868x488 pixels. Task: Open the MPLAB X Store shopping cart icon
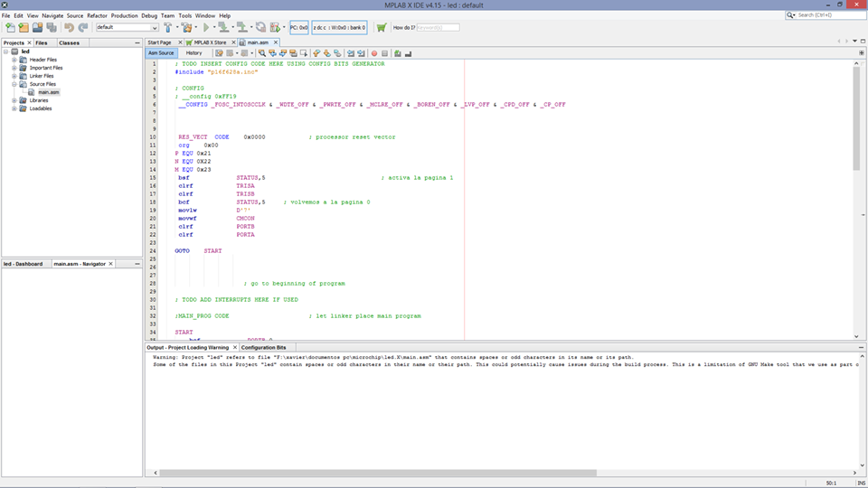382,27
